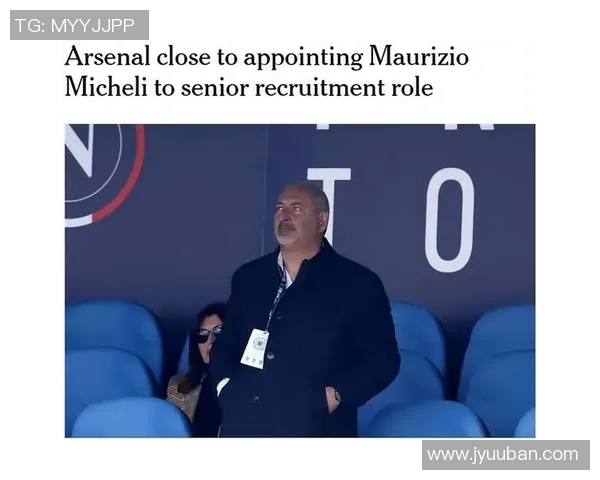600x480 pixels.
Task: Click the word Micheli in the headline
Action: [x=106, y=88]
